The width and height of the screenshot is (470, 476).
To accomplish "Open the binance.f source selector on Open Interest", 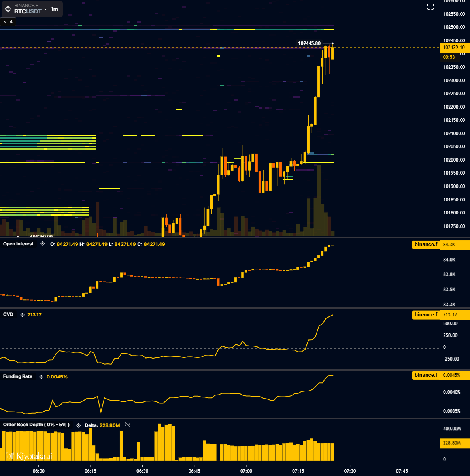I will pyautogui.click(x=426, y=245).
